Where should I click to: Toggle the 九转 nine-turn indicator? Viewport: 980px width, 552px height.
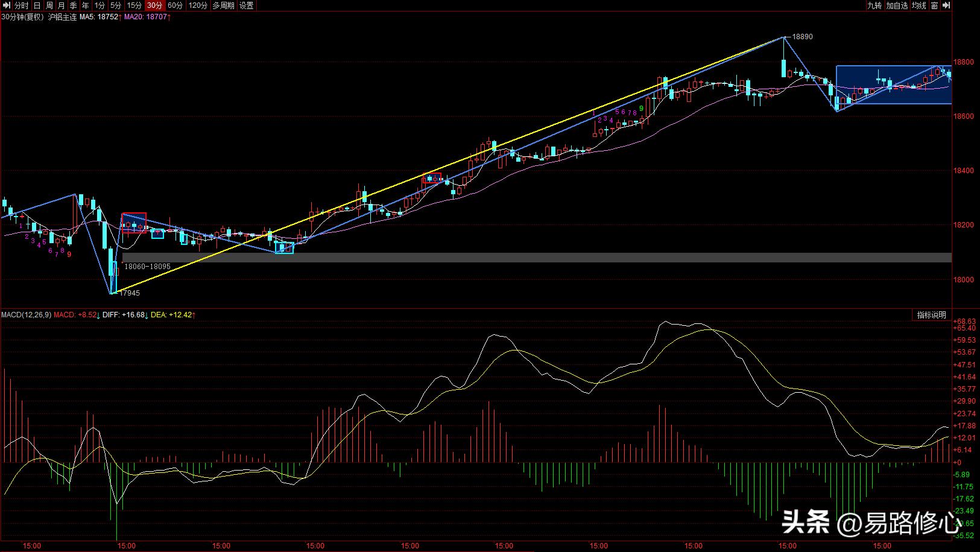tap(874, 5)
